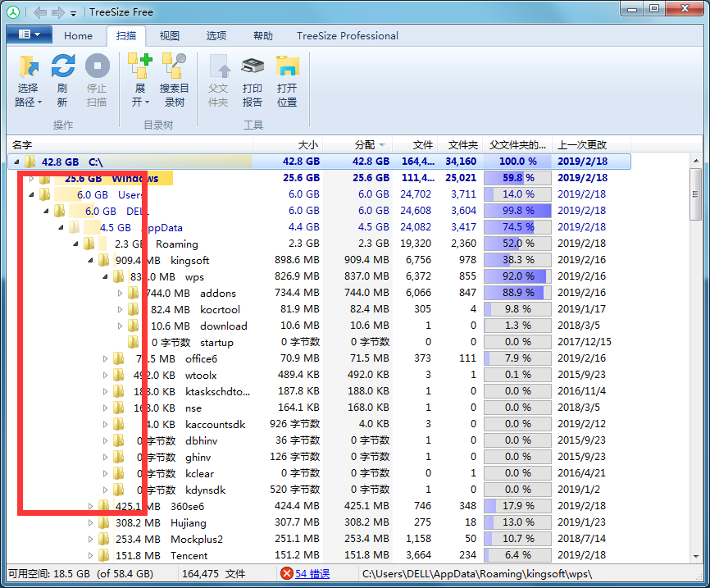This screenshot has height=588, width=710.
Task: Collapse the kingsoft folder node
Action: 91,260
